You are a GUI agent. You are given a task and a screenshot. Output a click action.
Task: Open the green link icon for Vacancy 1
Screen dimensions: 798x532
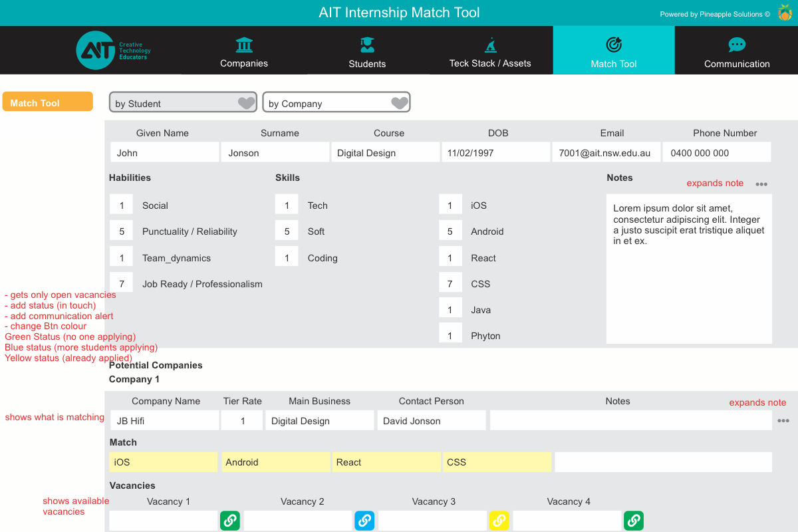230,521
